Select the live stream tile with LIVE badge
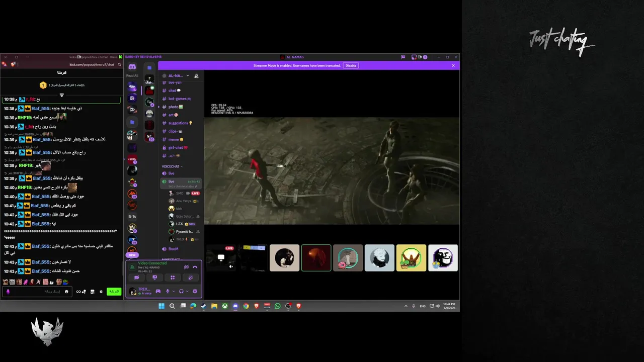This screenshot has width=644, height=362. (221, 258)
